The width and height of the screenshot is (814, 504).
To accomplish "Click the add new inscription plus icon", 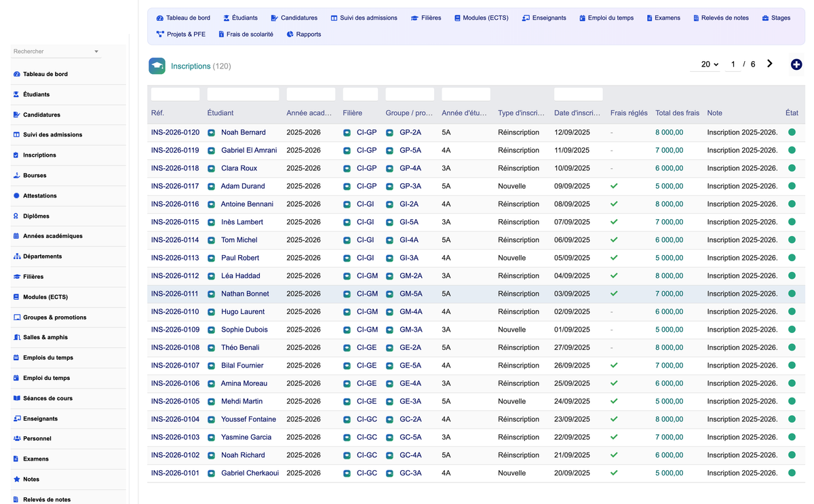I will click(x=796, y=64).
